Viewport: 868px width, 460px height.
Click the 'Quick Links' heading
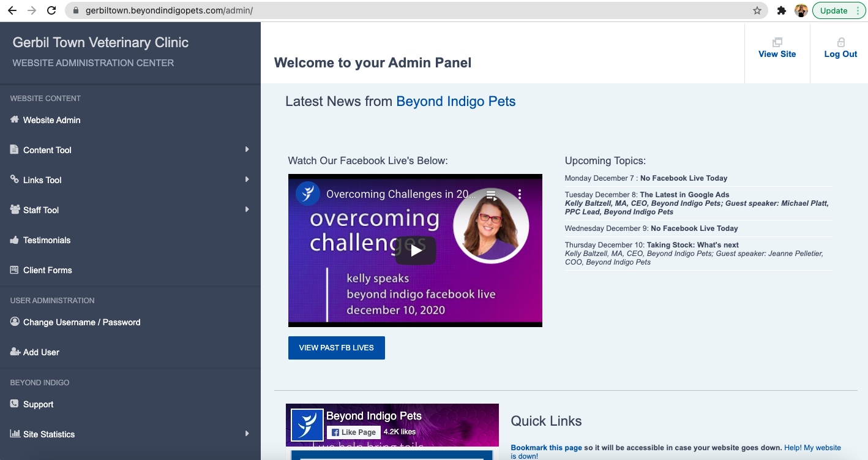pyautogui.click(x=547, y=421)
